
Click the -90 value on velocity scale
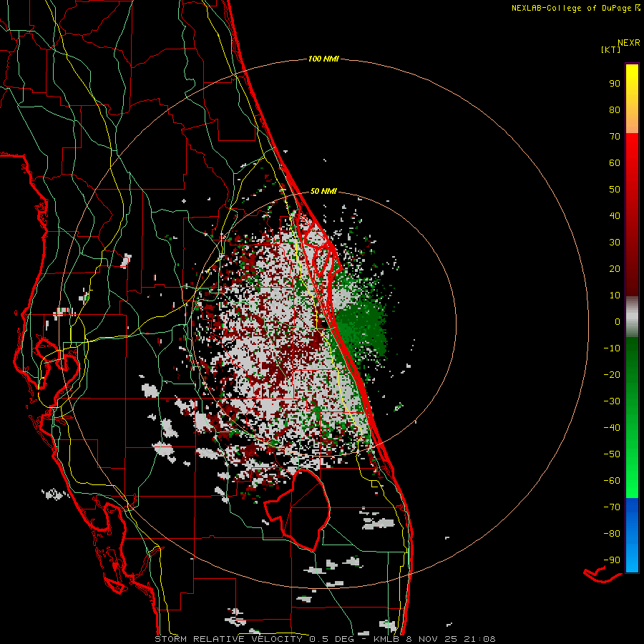[612, 560]
